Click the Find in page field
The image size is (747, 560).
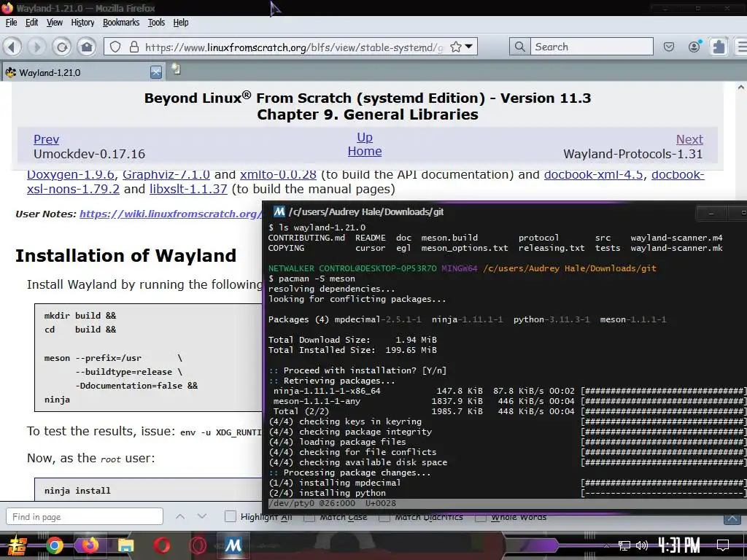click(85, 517)
